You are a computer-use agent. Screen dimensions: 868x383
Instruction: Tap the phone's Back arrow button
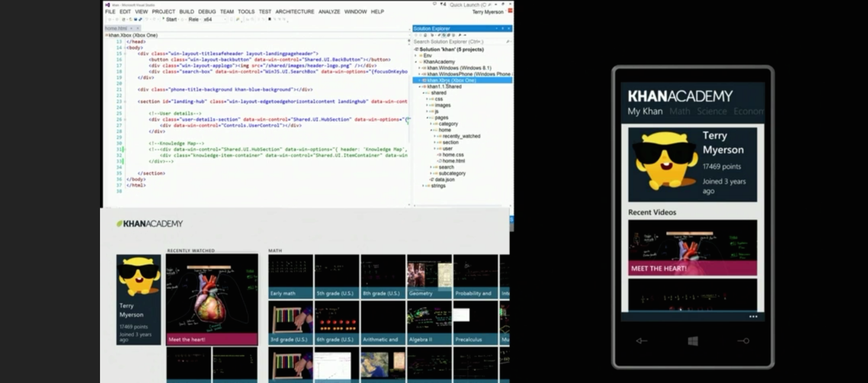(641, 341)
